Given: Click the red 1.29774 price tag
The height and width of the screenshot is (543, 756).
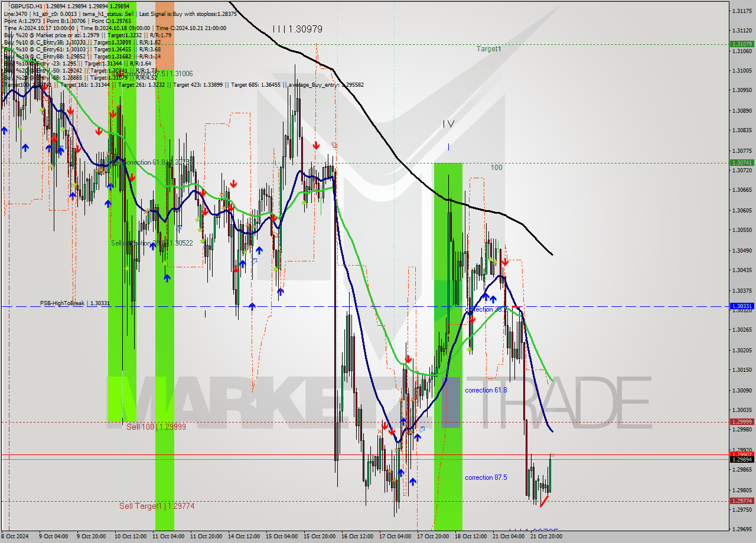Looking at the screenshot, I should (x=742, y=501).
